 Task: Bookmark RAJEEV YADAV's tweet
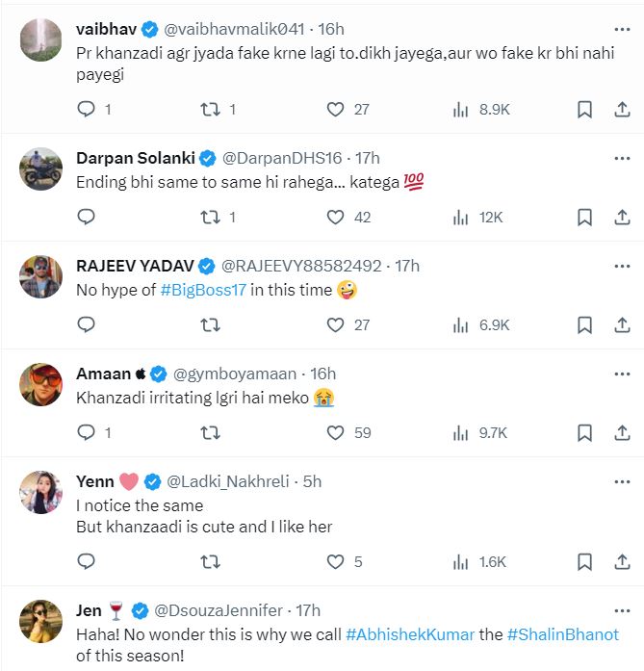click(584, 325)
